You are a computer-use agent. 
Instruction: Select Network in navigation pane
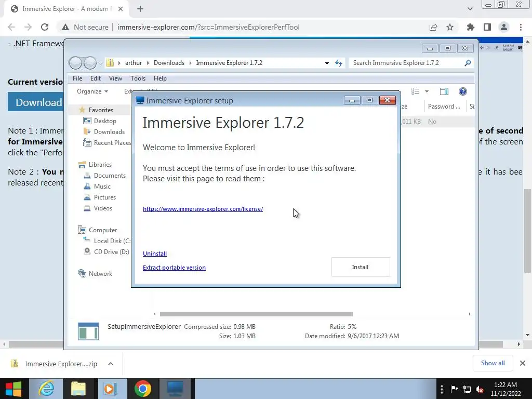coord(95,273)
